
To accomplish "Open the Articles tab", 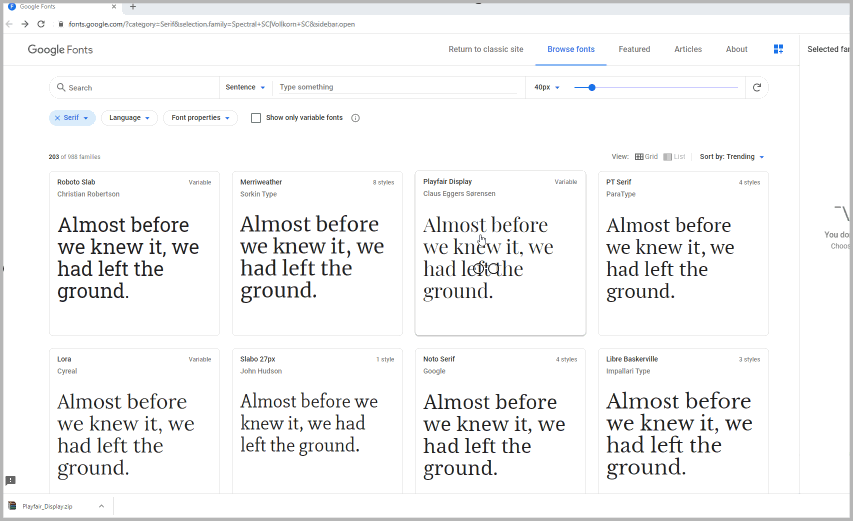I will coord(688,49).
